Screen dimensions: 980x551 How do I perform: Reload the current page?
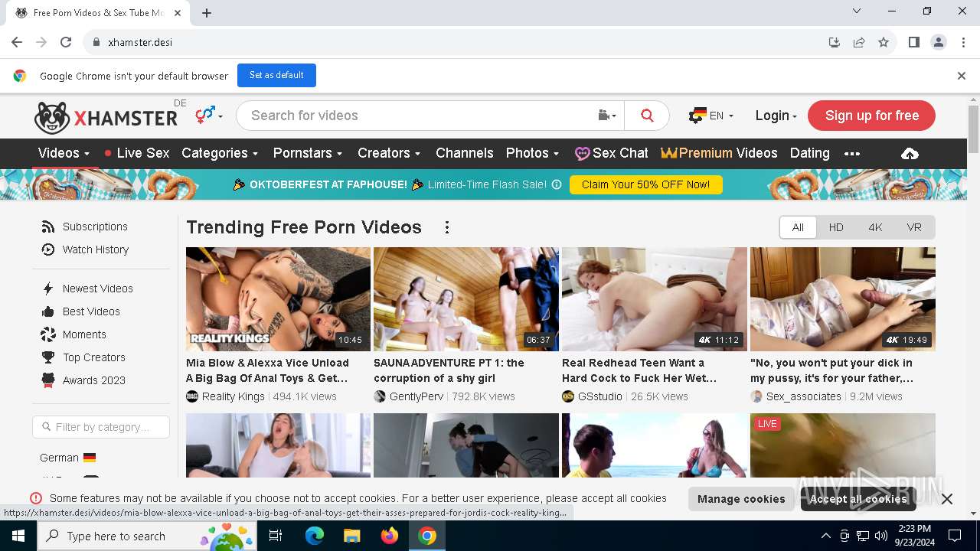[x=66, y=42]
